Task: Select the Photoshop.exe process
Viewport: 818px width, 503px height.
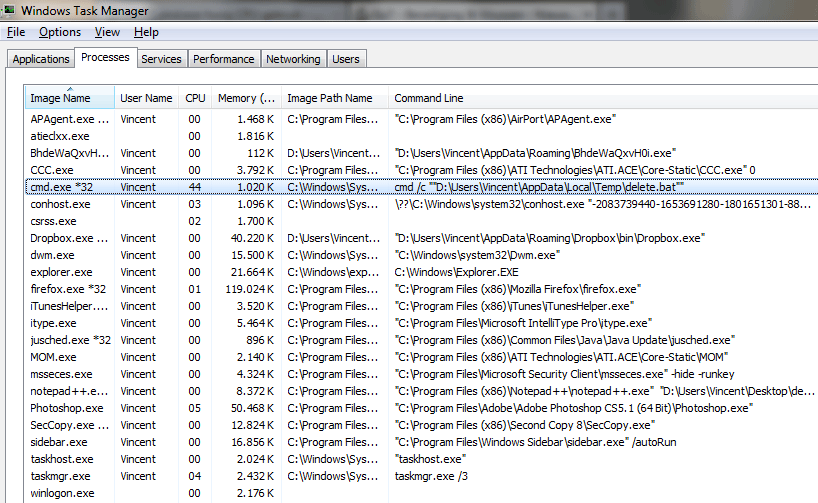Action: pos(422,408)
